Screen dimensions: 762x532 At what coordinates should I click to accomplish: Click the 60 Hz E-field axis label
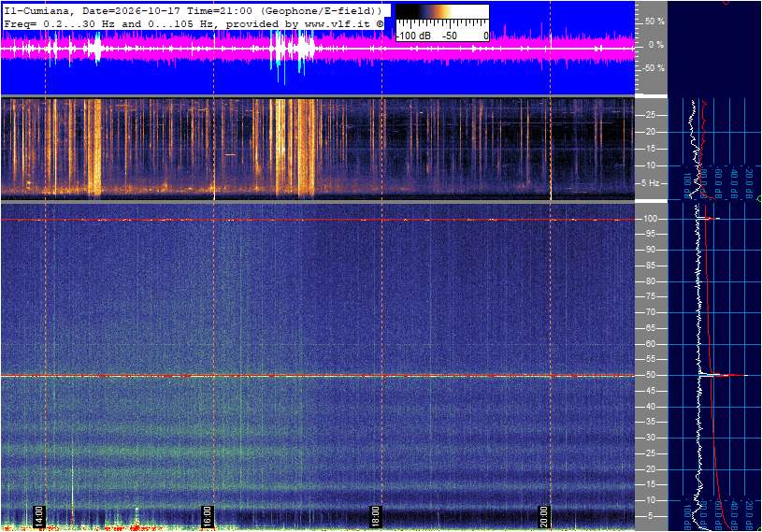tap(650, 344)
